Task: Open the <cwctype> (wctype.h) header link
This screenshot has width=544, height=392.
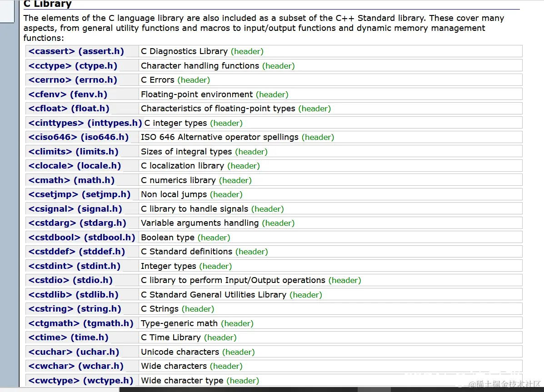Action: tap(81, 381)
